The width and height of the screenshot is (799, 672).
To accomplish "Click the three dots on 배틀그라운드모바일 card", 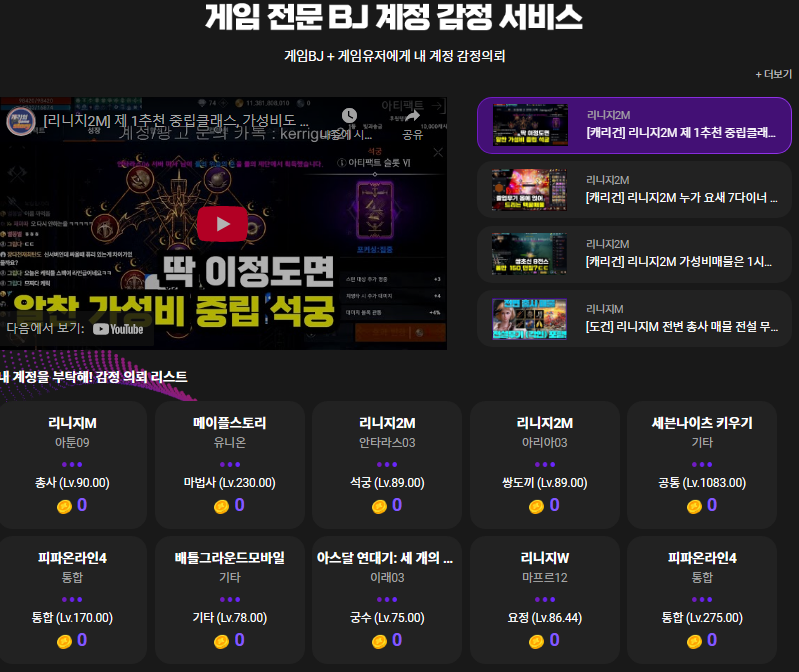I will [x=230, y=600].
